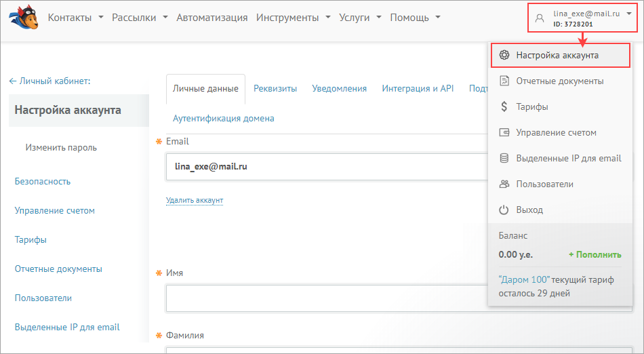Image resolution: width=644 pixels, height=354 pixels.
Task: Expand the Инструменты menu
Action: 293,18
